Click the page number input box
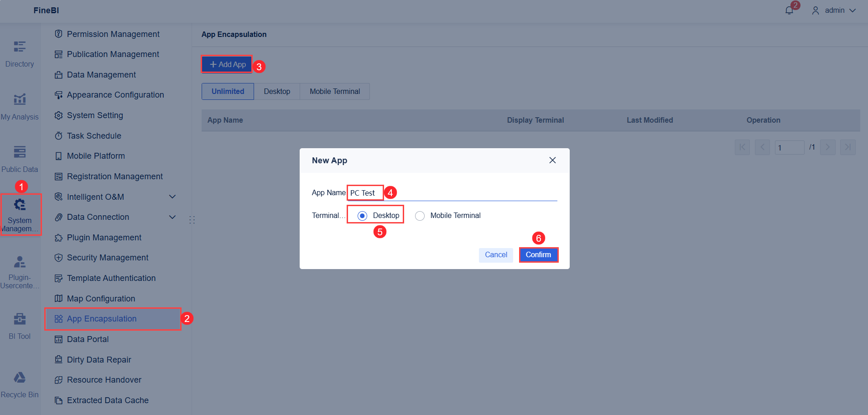This screenshot has width=868, height=415. tap(790, 147)
